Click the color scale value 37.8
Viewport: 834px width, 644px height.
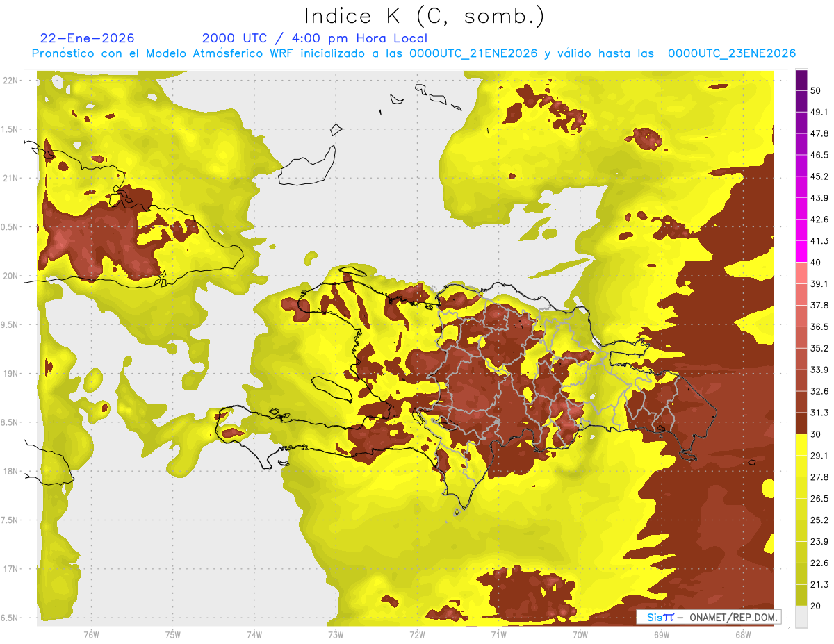coord(820,305)
